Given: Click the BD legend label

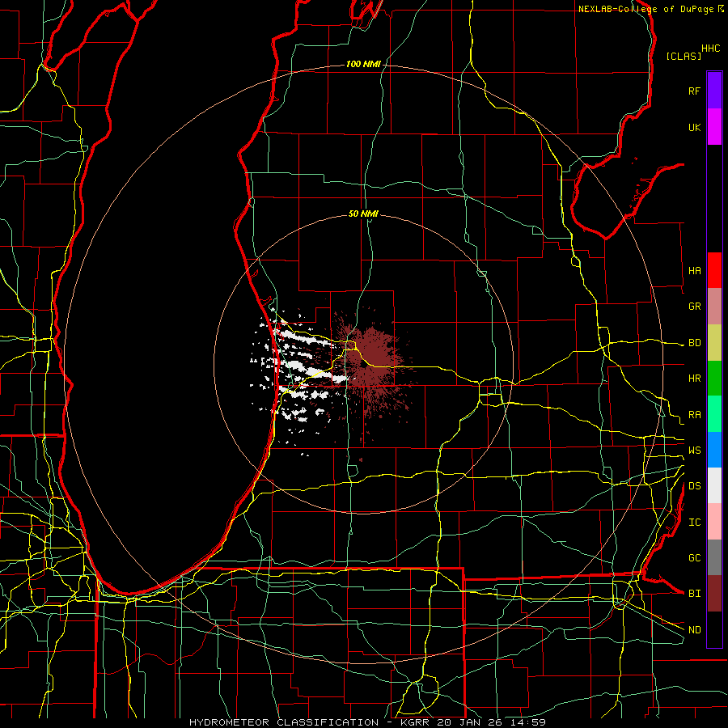Looking at the screenshot, I should (x=694, y=343).
